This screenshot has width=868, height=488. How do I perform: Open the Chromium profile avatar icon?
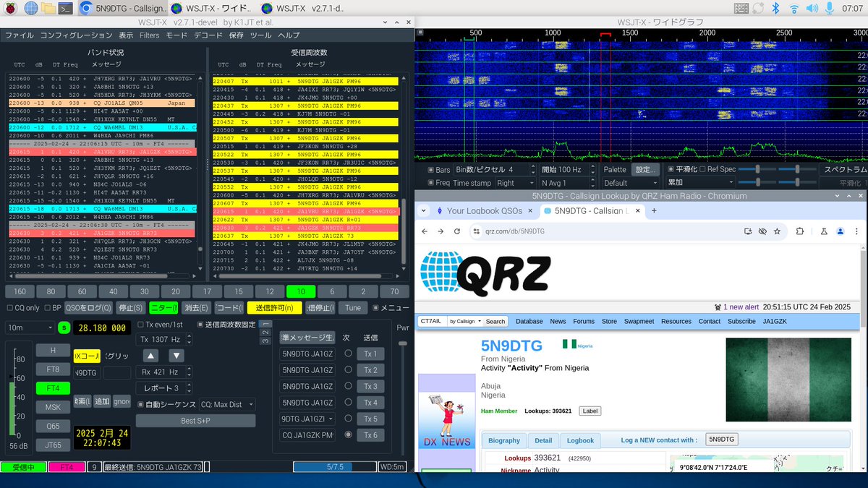pyautogui.click(x=841, y=231)
